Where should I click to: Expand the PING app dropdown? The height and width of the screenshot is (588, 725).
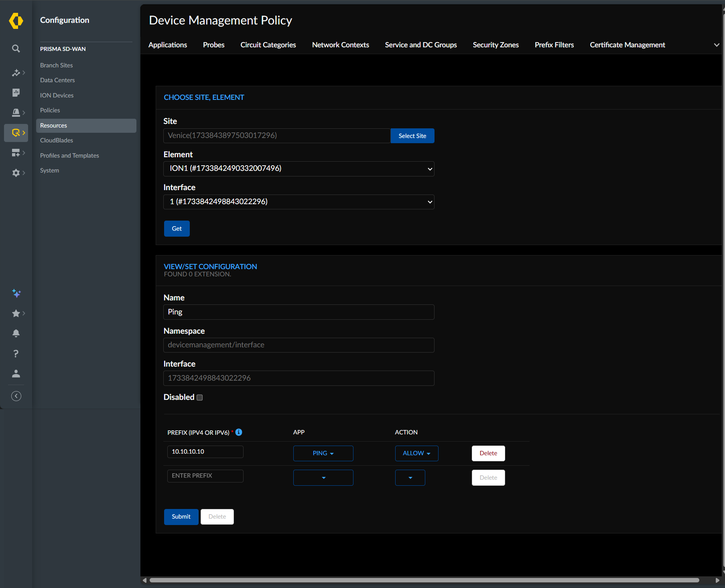(x=323, y=453)
